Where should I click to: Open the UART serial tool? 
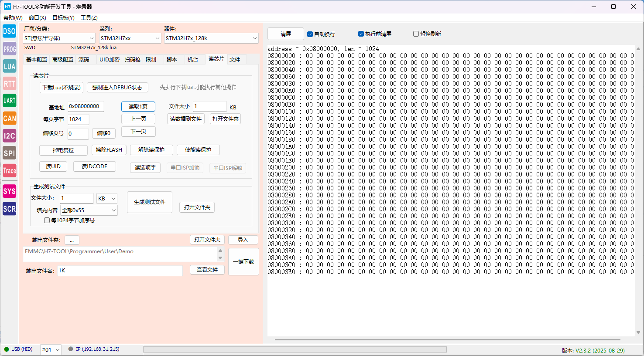point(9,101)
